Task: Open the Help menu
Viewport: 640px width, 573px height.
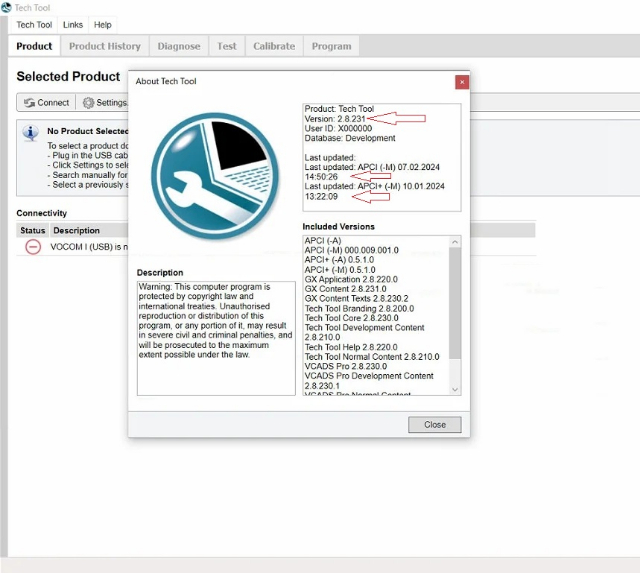Action: pos(102,25)
